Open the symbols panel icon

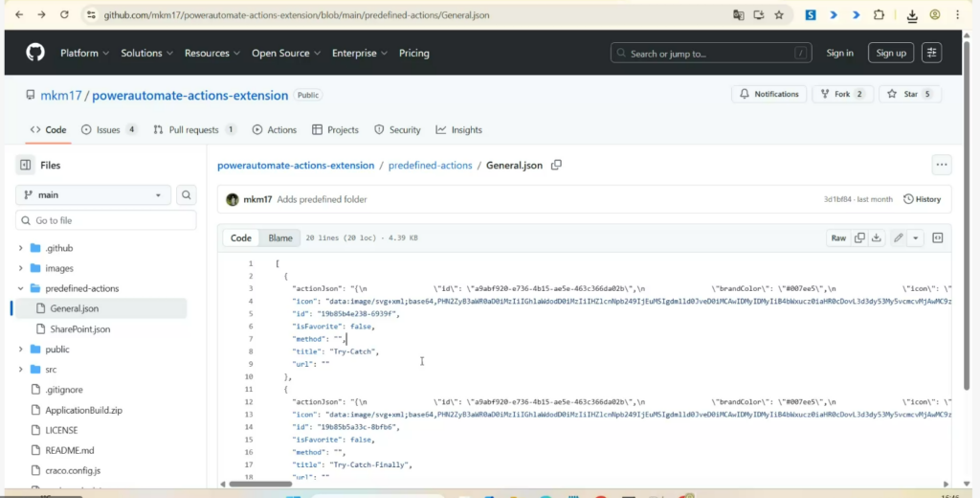[x=938, y=238]
